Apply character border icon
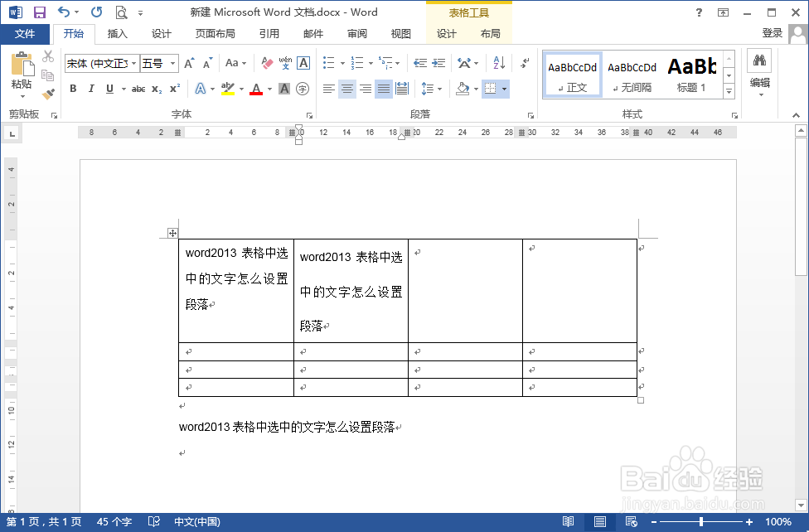Viewport: 809px width, 532px height. [x=303, y=63]
